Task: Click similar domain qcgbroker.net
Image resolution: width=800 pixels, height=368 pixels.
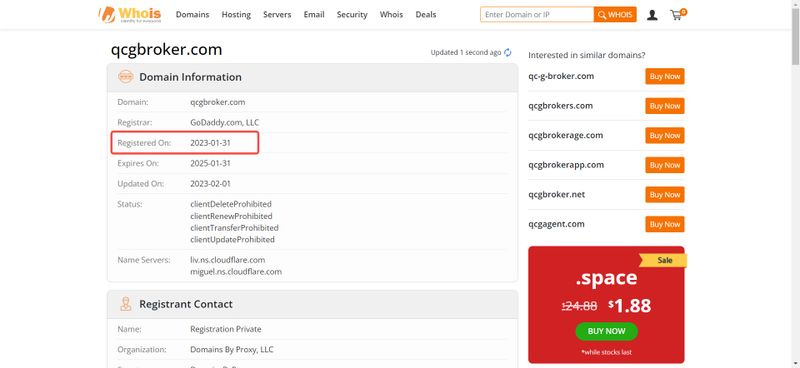Action: (557, 194)
